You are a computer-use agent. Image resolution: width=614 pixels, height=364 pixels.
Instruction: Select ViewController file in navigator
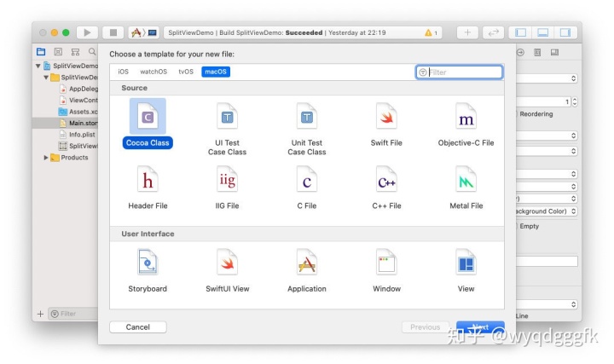point(78,101)
